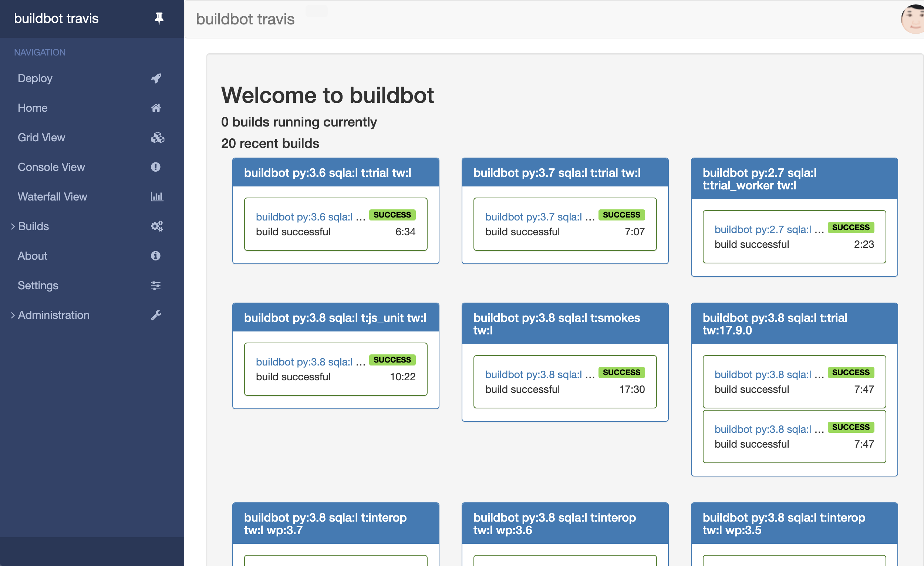
Task: Open builder header py:2.7 t:trial_worker
Action: 794,179
